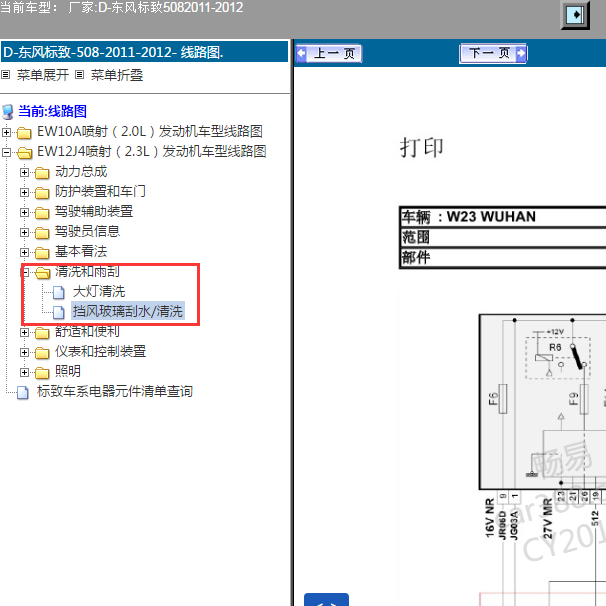606x606 pixels.
Task: Select the 当前:线路图 root label
Action: coord(52,111)
